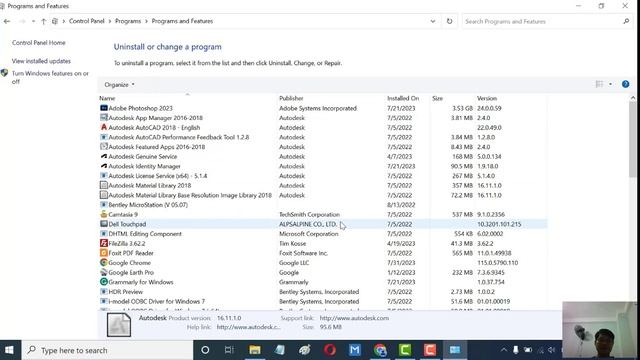Viewport: 640px width, 360px height.
Task: Expand the address bar history dropdown
Action: [x=433, y=21]
